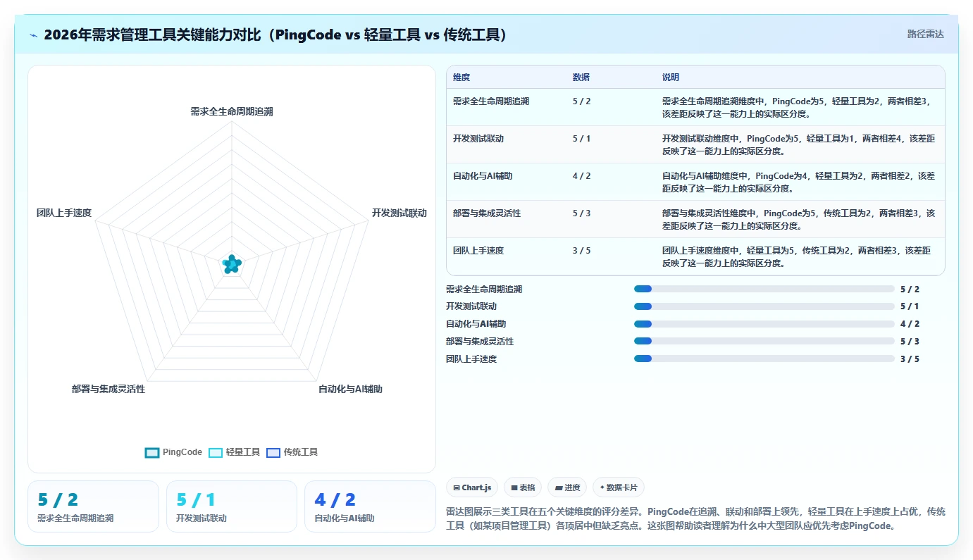Click the 维度 column header

461,77
